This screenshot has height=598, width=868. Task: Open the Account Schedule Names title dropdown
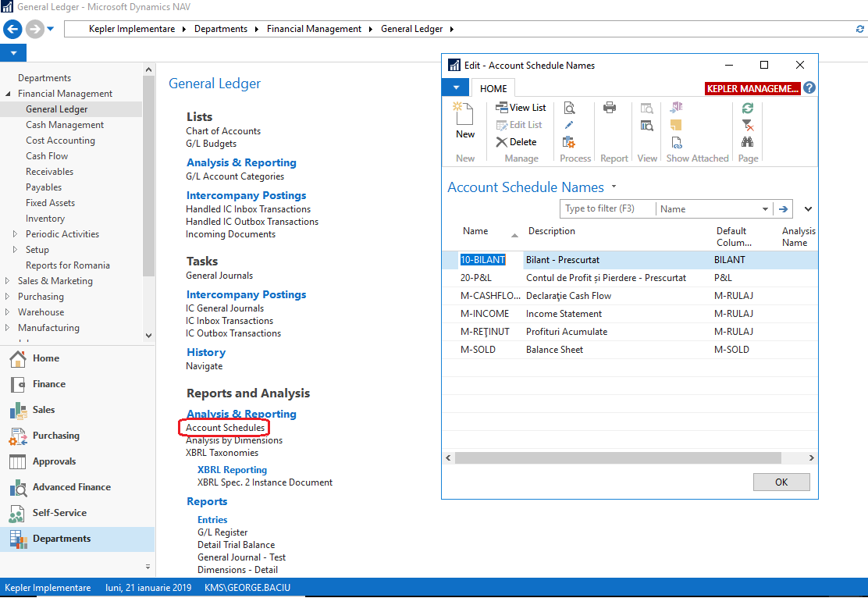[614, 187]
